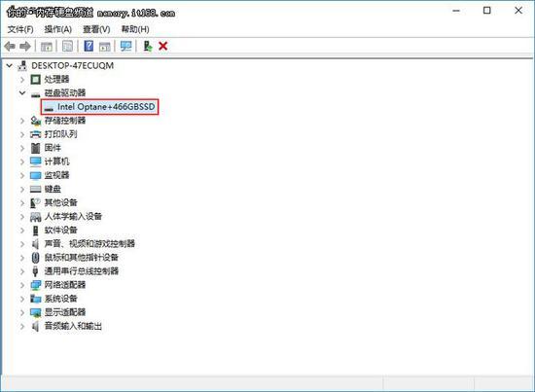Select the 键盘 keyboard category
The width and height of the screenshot is (535, 392).
(53, 189)
